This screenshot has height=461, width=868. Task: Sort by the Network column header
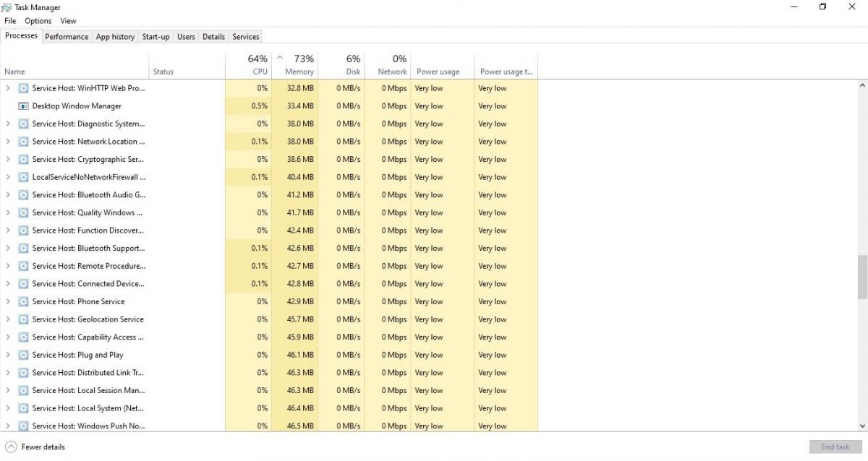tap(387, 66)
